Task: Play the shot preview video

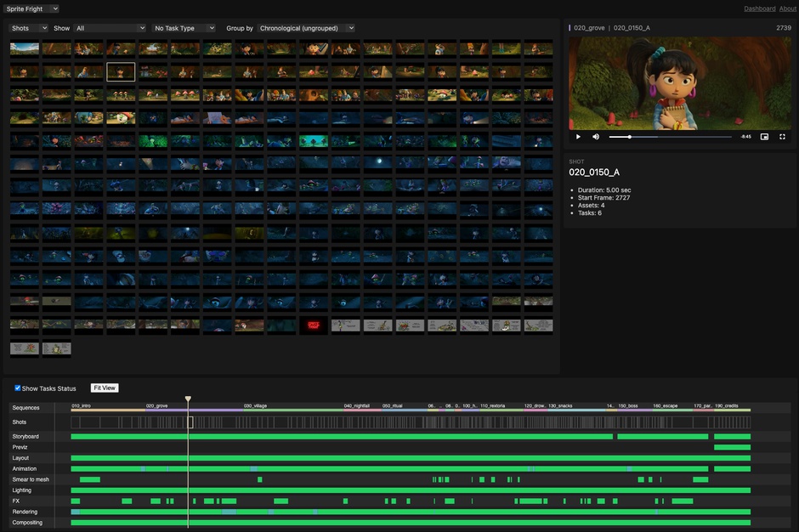Action: pyautogui.click(x=578, y=137)
